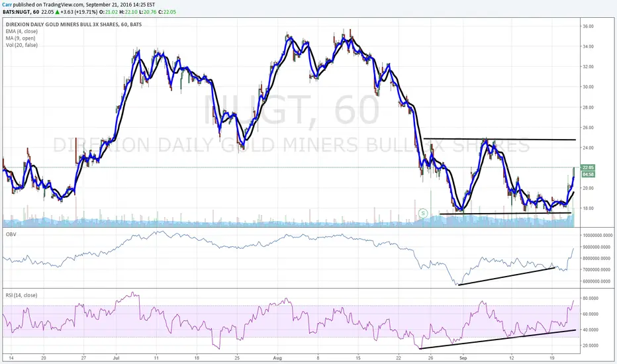617x364 pixels.
Task: Select the "Vol (20, false)" indicator label
Action: point(22,45)
